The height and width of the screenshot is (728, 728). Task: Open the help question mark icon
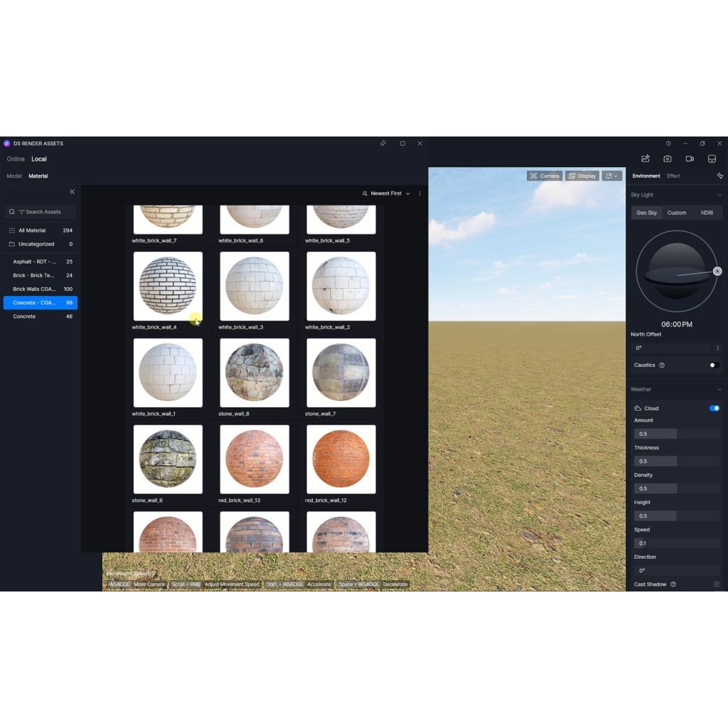point(668,144)
